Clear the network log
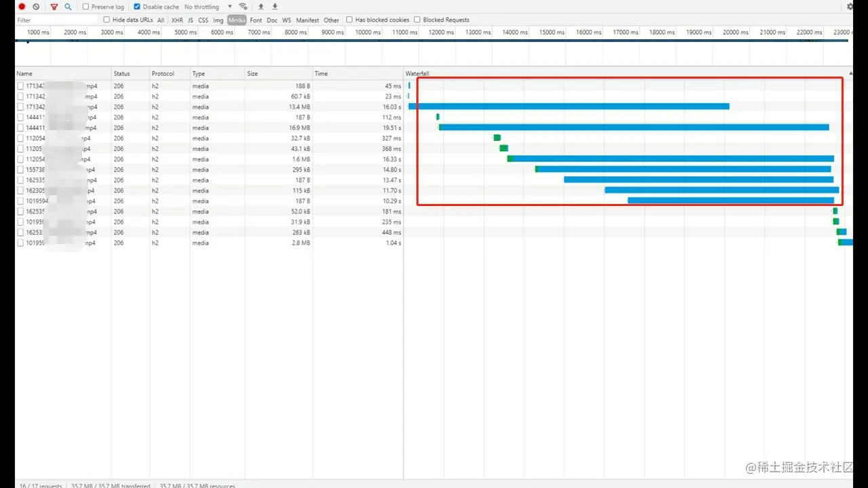Image resolution: width=868 pixels, height=488 pixels. (36, 7)
